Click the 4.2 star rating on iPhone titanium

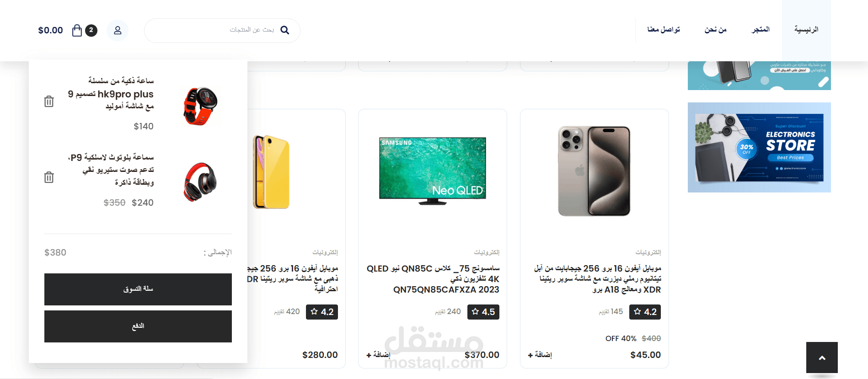click(x=645, y=312)
